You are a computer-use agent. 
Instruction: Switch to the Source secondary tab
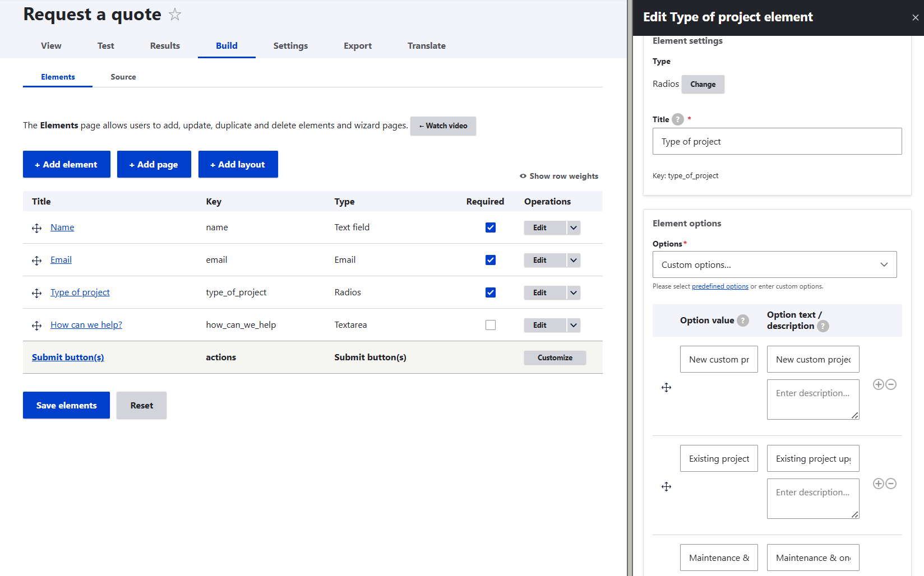[x=123, y=77]
